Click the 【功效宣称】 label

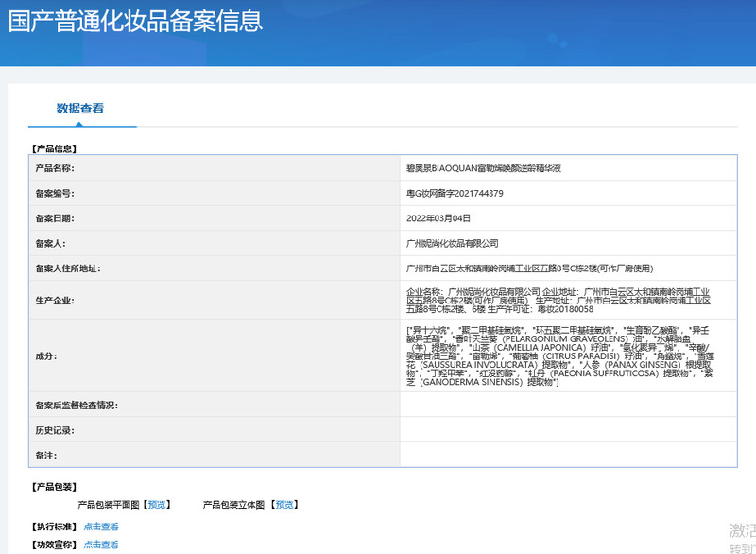coord(54,545)
